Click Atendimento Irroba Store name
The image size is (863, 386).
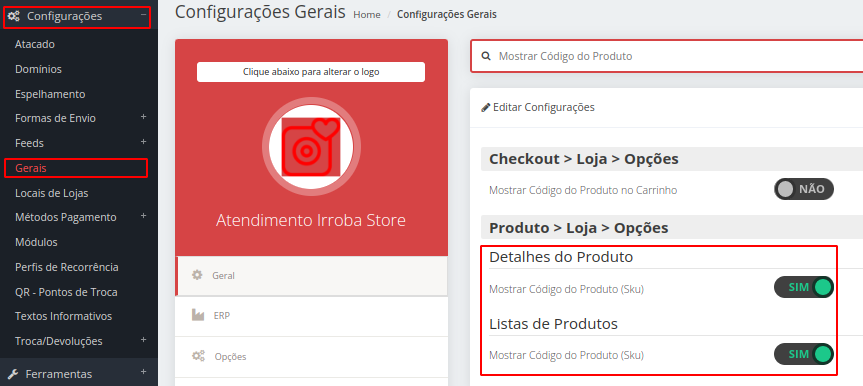point(311,220)
